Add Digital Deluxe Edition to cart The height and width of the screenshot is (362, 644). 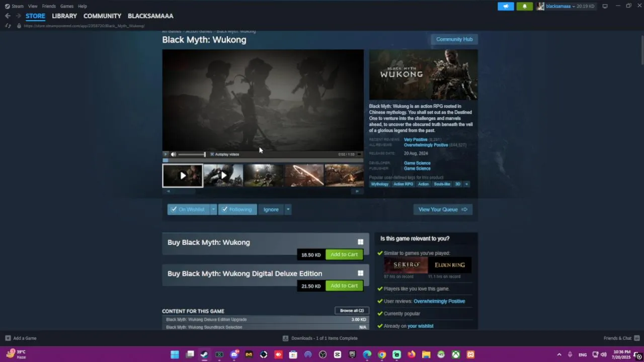344,286
